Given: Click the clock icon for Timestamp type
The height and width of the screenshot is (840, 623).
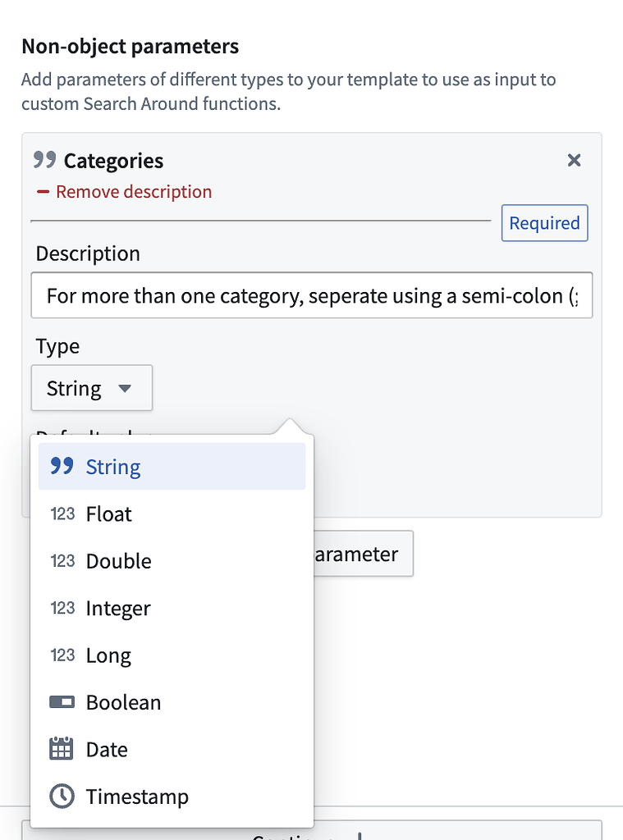Looking at the screenshot, I should coord(62,797).
